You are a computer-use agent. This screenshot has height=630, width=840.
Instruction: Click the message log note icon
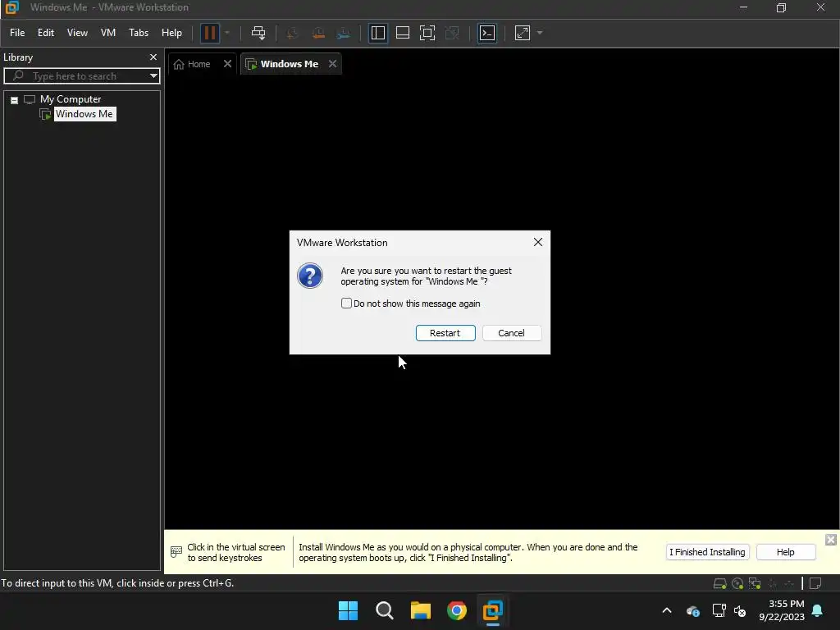tap(815, 583)
